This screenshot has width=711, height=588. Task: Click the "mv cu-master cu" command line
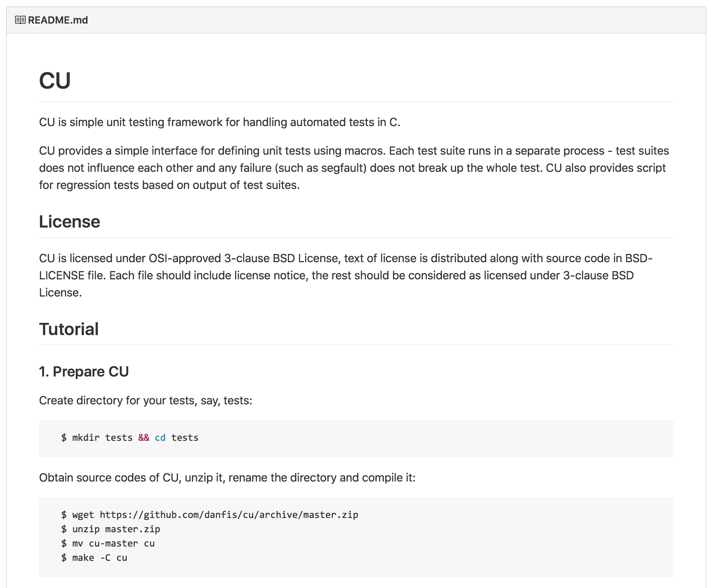(113, 543)
